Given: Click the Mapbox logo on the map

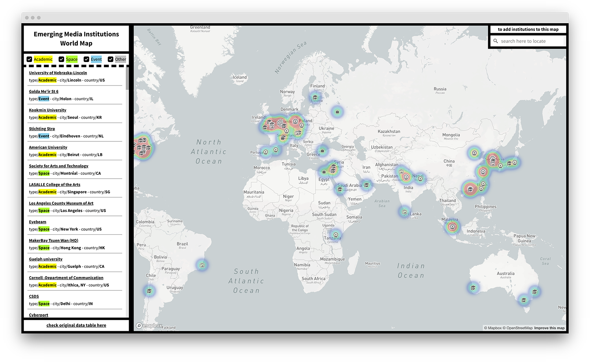Looking at the screenshot, I should [x=149, y=326].
